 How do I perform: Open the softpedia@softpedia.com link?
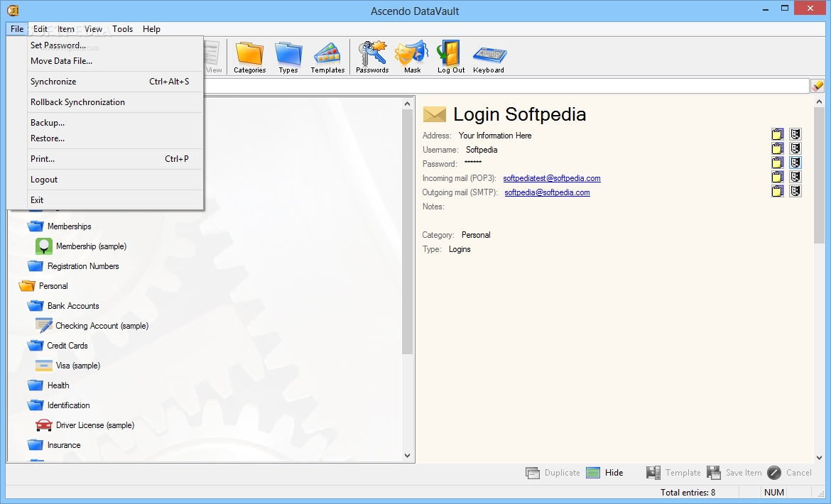click(547, 192)
